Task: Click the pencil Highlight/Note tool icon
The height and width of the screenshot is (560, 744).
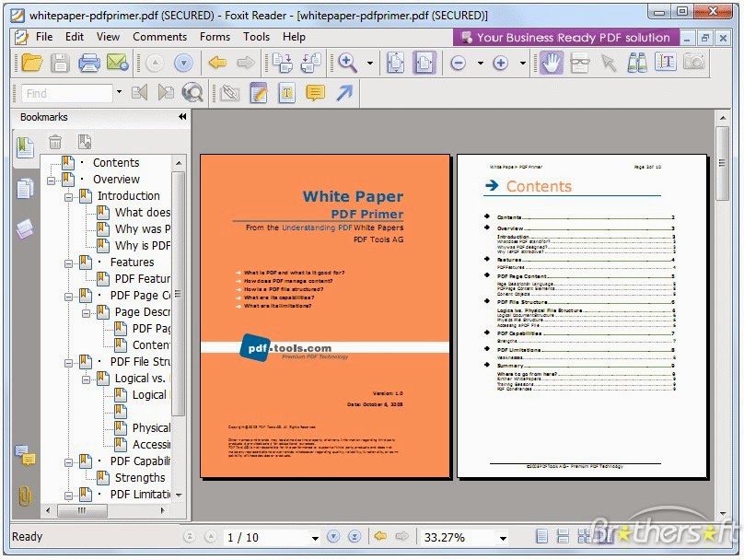Action: [x=259, y=93]
